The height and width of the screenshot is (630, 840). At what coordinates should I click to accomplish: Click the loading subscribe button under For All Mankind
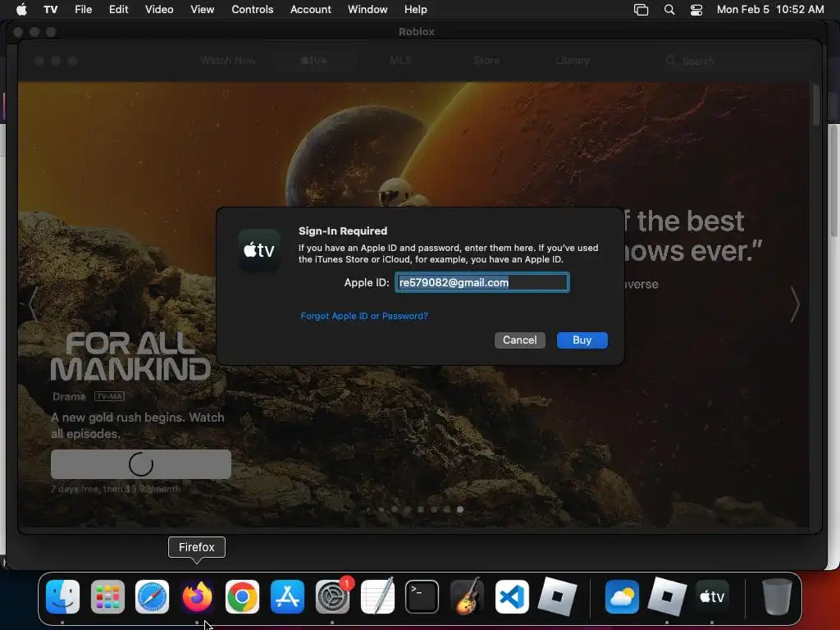(x=141, y=464)
